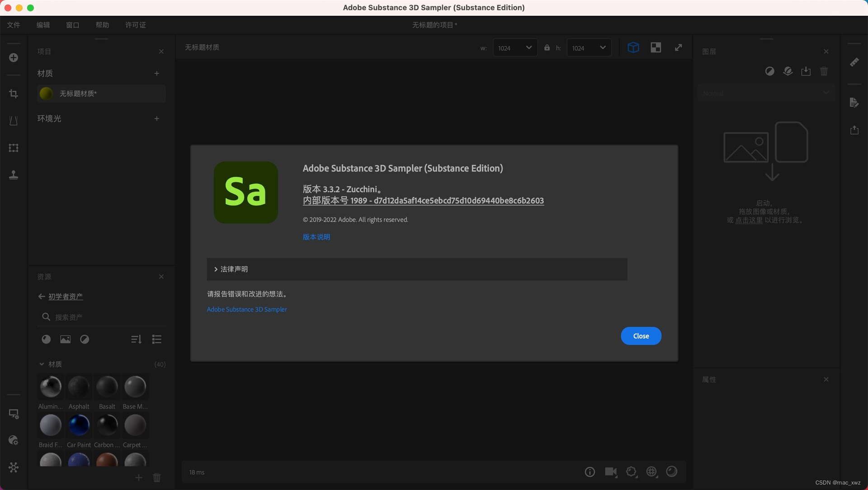This screenshot has height=490, width=868.
Task: Select the Tiling transform tool
Action: [x=14, y=148]
